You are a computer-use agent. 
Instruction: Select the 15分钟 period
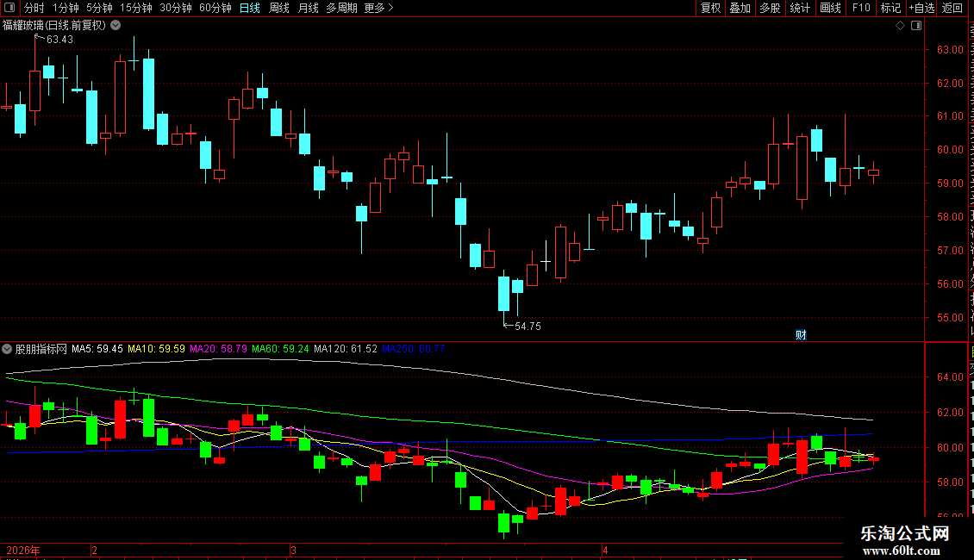tap(136, 8)
